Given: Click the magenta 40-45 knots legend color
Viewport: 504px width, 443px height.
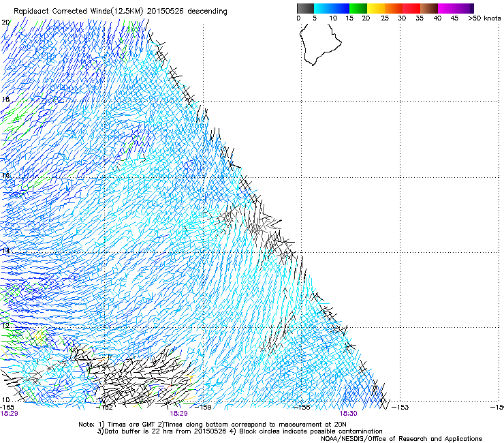Looking at the screenshot, I should tap(447, 8).
